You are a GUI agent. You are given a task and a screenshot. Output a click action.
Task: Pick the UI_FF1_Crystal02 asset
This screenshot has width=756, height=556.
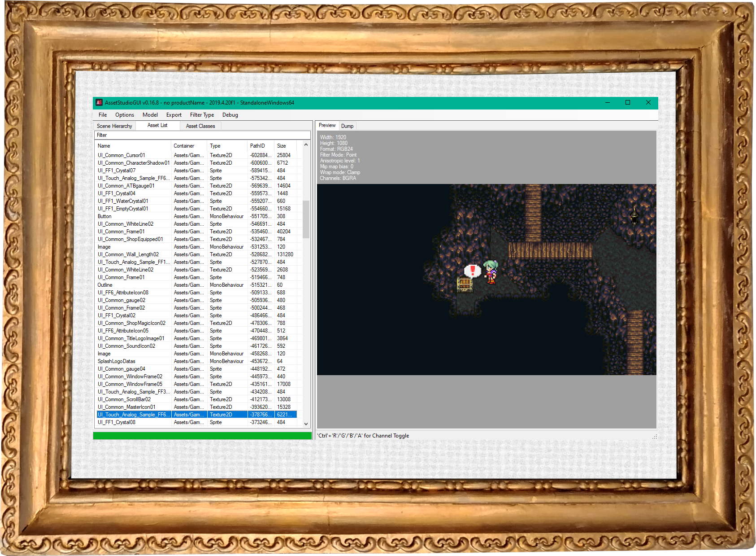196,315
